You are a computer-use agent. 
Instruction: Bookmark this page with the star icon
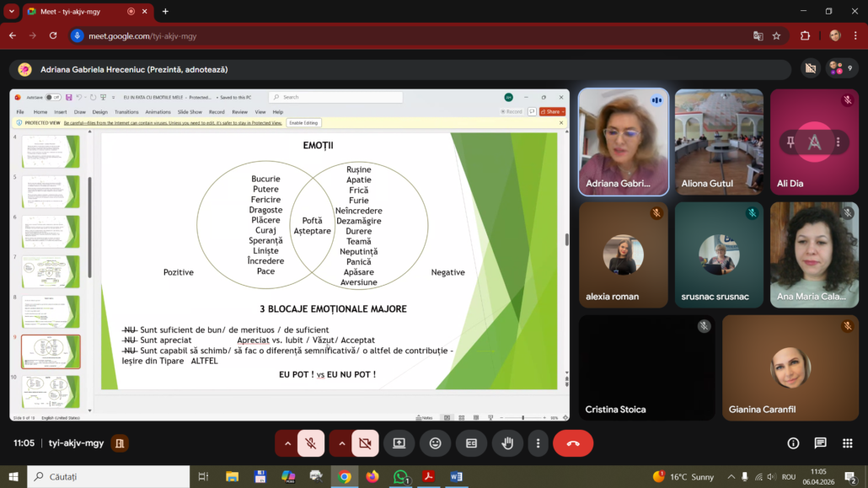[777, 36]
